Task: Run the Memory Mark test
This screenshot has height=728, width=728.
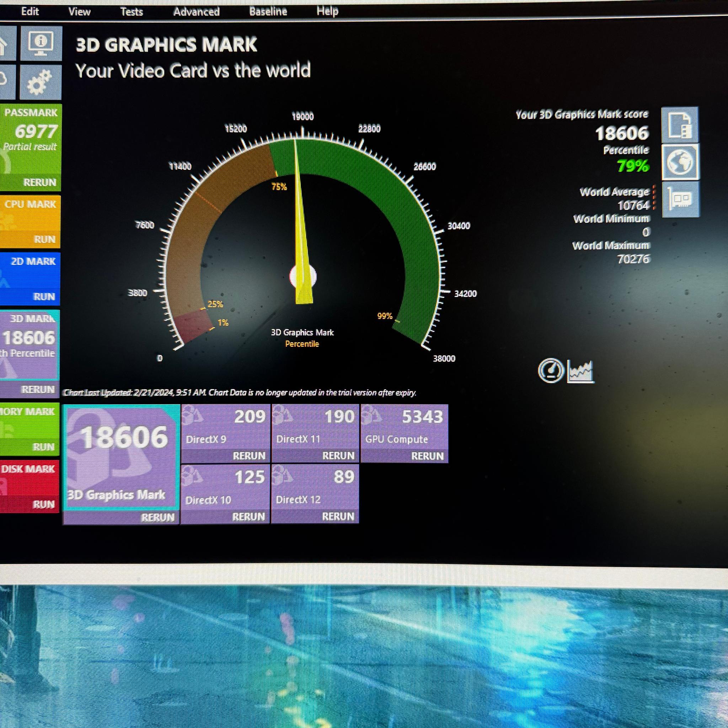Action: click(x=44, y=447)
